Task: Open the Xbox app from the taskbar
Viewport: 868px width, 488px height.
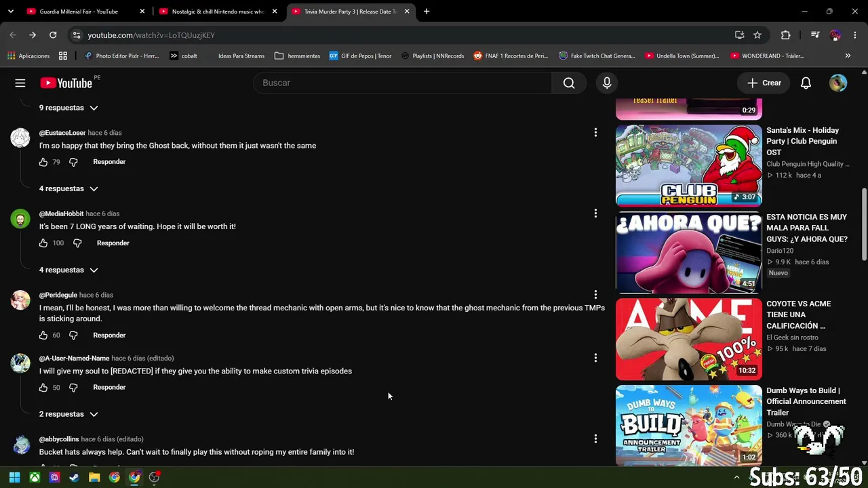Action: (x=35, y=477)
